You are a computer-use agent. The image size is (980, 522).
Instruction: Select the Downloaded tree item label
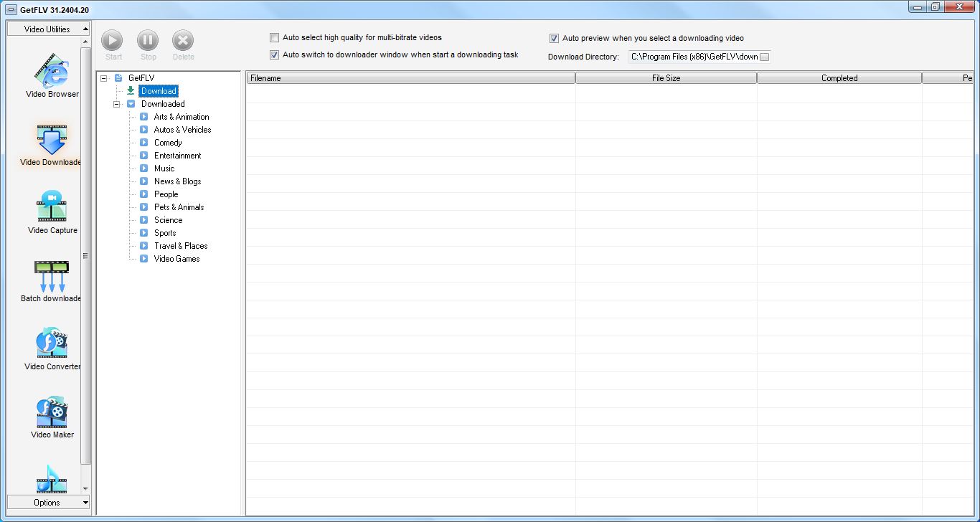[x=163, y=104]
